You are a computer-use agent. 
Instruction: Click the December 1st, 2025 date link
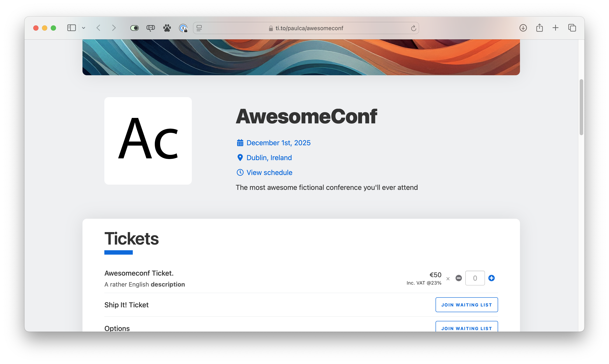tap(278, 143)
